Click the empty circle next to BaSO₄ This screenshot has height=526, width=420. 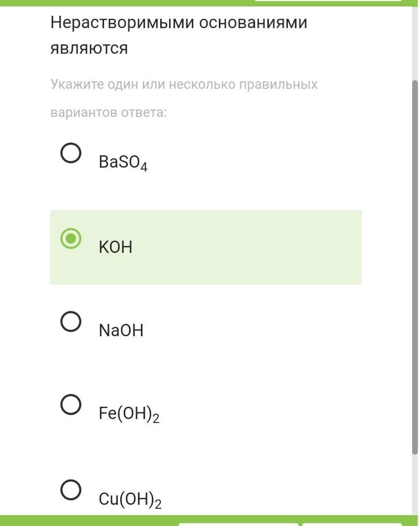71,153
